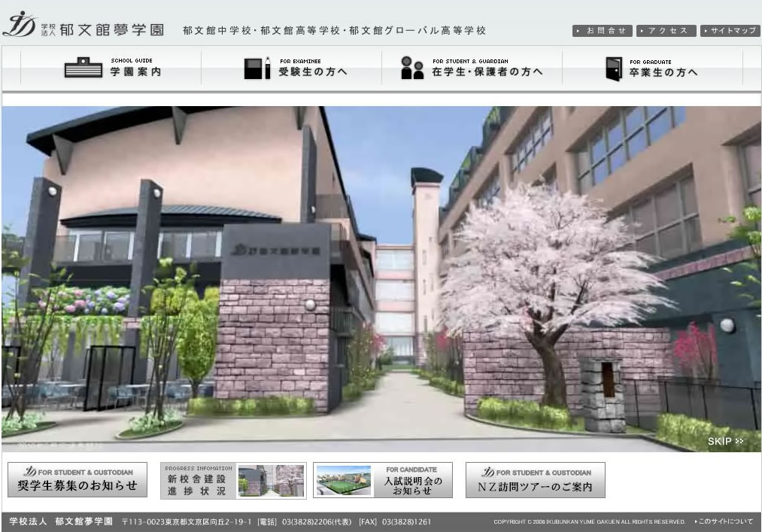This screenshot has height=532, width=762.
Task: Open the 奨学生募集のお知らせ banner
Action: (x=77, y=480)
